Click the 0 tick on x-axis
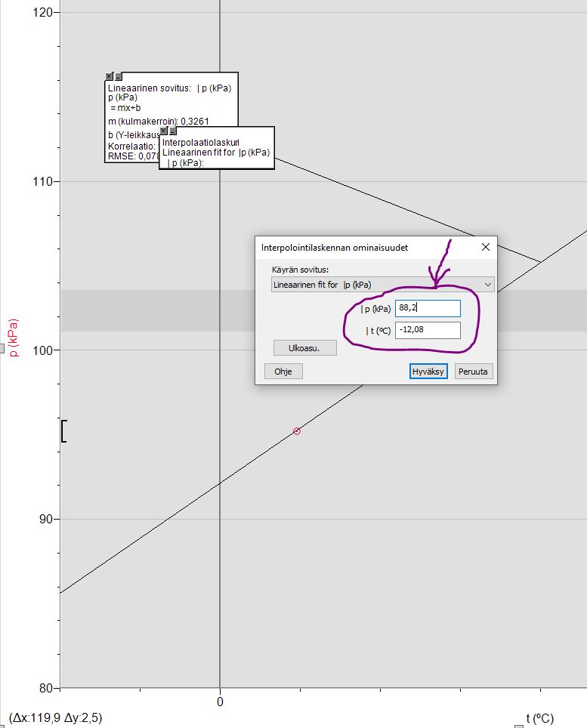The width and height of the screenshot is (587, 728). [x=220, y=702]
